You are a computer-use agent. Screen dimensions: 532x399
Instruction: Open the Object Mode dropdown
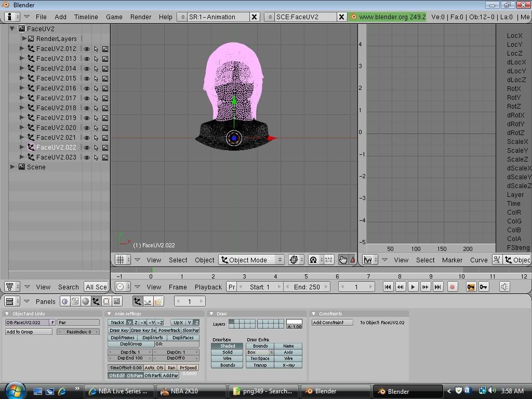point(251,260)
